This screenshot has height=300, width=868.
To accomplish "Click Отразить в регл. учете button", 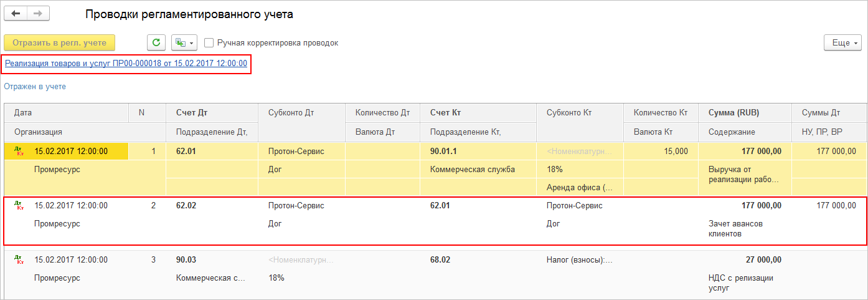I will pyautogui.click(x=60, y=42).
